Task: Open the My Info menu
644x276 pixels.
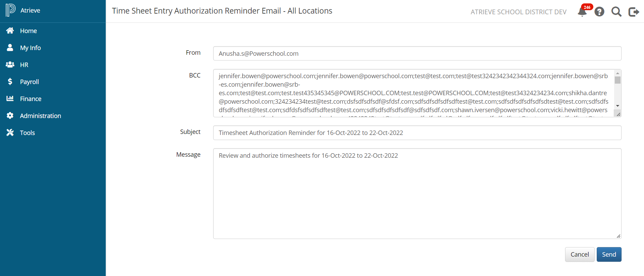Action: [x=30, y=48]
